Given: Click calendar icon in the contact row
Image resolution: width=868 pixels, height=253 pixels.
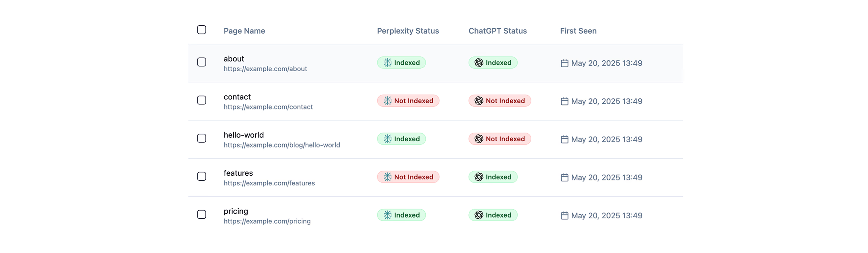Looking at the screenshot, I should 565,101.
